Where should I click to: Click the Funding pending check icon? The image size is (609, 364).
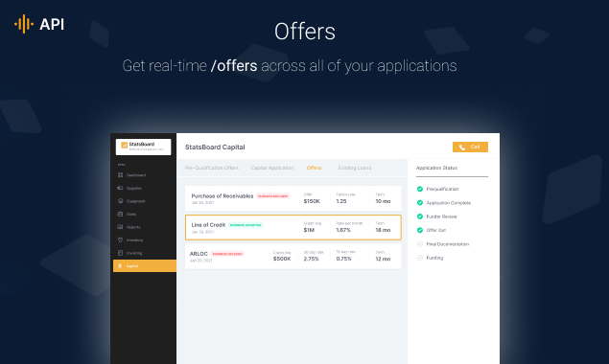[420, 258]
